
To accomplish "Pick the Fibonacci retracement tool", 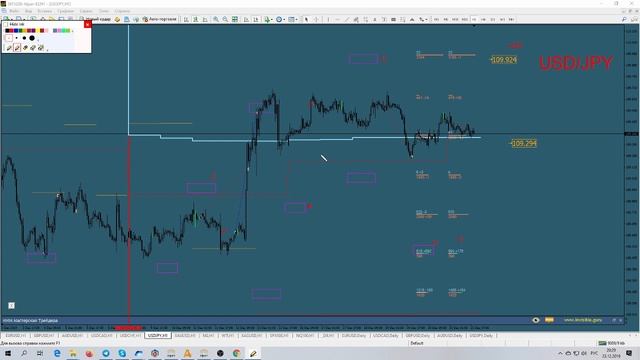I will (366, 19).
